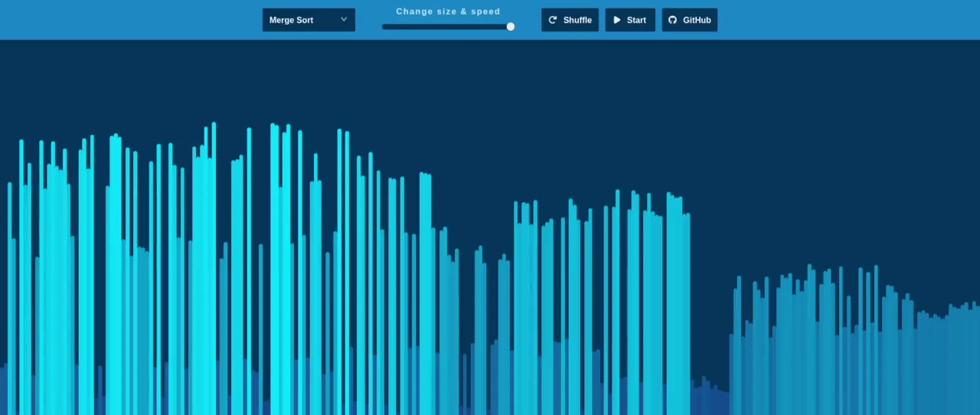The image size is (980, 415).
Task: Click the empty dark area above the bars
Action: [x=490, y=84]
